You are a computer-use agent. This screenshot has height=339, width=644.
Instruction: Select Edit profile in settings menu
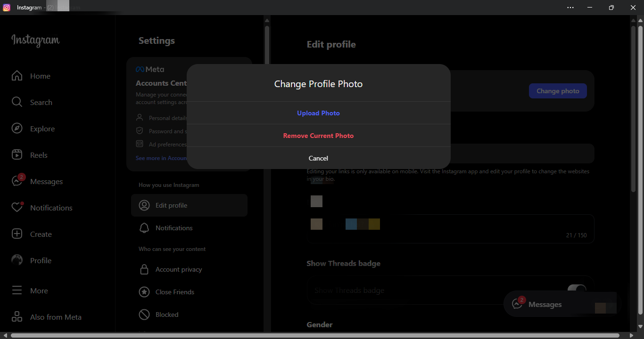click(171, 205)
